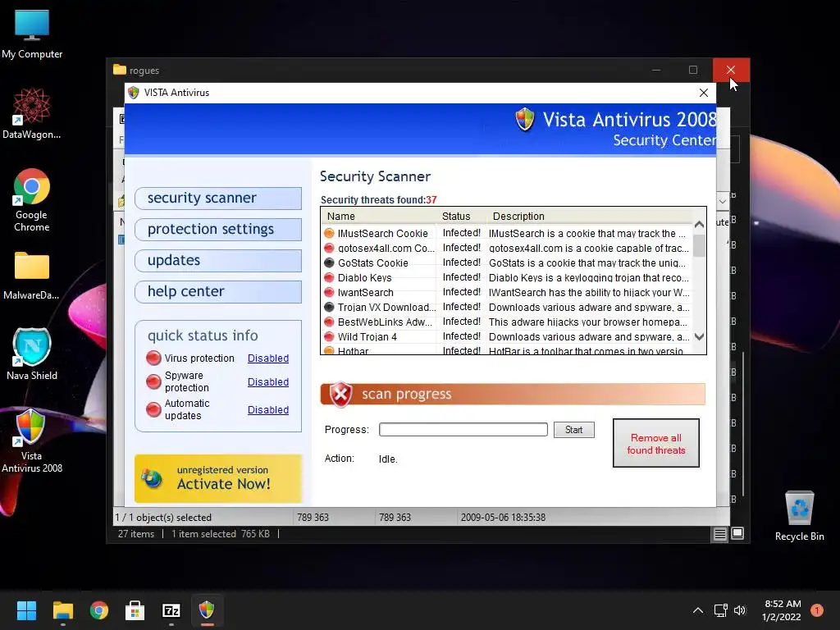840x630 pixels.
Task: Show hidden tray icons chevron
Action: 697,610
